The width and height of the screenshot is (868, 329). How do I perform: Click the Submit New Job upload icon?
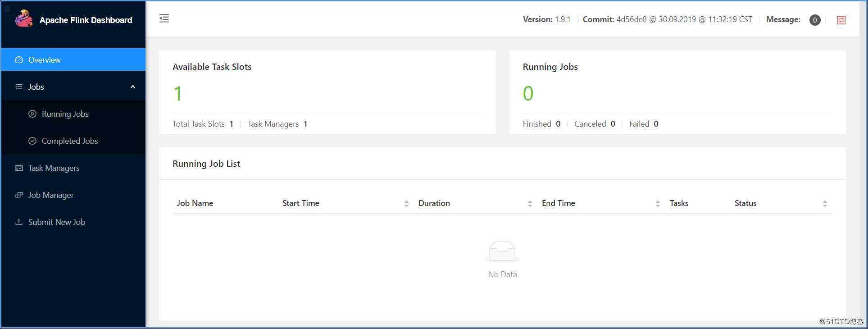coord(19,222)
